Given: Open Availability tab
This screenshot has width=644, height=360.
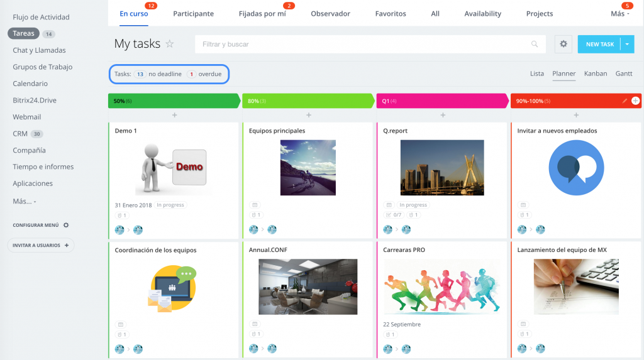Looking at the screenshot, I should tap(482, 14).
